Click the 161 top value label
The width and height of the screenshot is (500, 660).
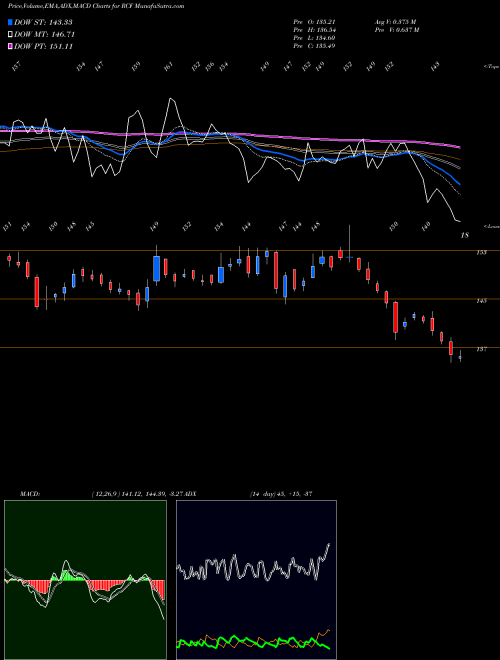click(168, 67)
